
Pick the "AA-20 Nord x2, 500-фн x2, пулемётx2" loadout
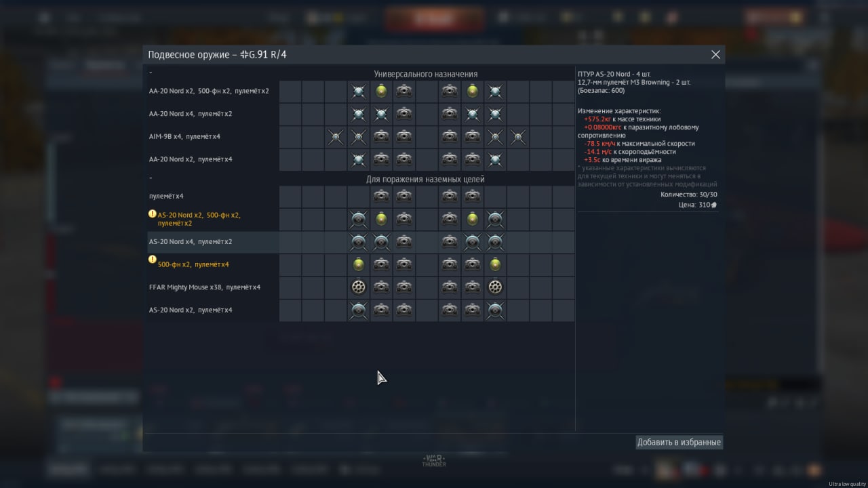[x=209, y=91]
